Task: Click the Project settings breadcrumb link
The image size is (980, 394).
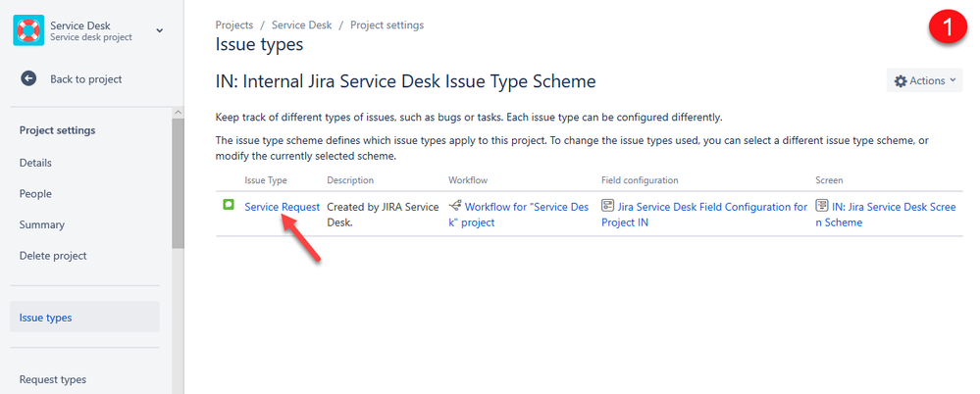Action: coord(387,25)
